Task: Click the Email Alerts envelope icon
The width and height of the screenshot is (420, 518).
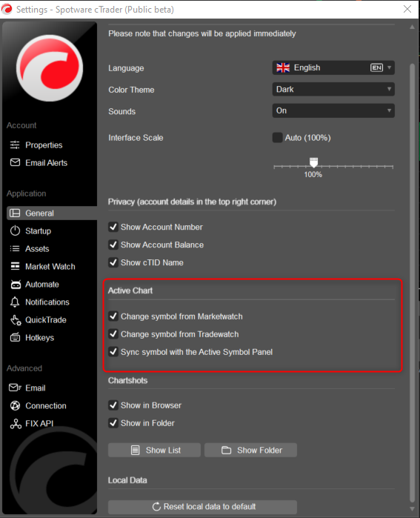Action: 15,162
